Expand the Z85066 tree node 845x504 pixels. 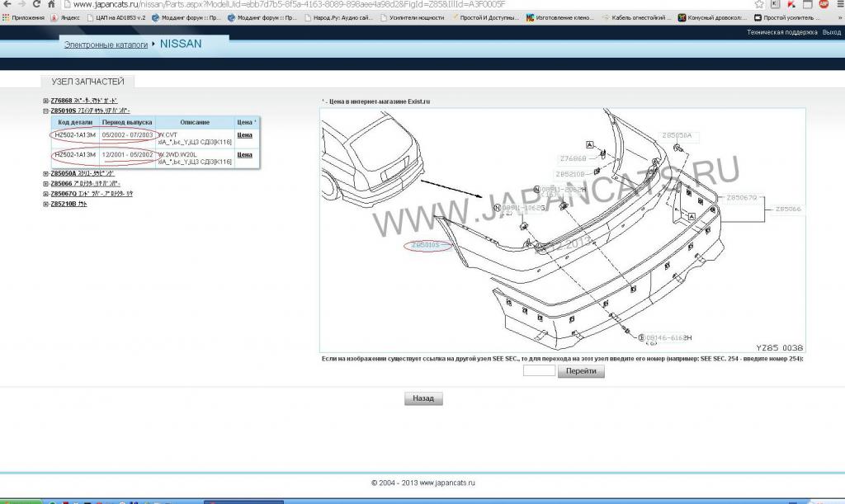(x=46, y=184)
